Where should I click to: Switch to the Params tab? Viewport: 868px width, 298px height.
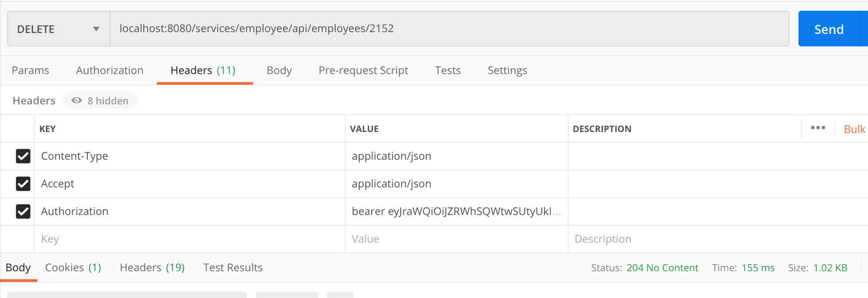[x=30, y=70]
